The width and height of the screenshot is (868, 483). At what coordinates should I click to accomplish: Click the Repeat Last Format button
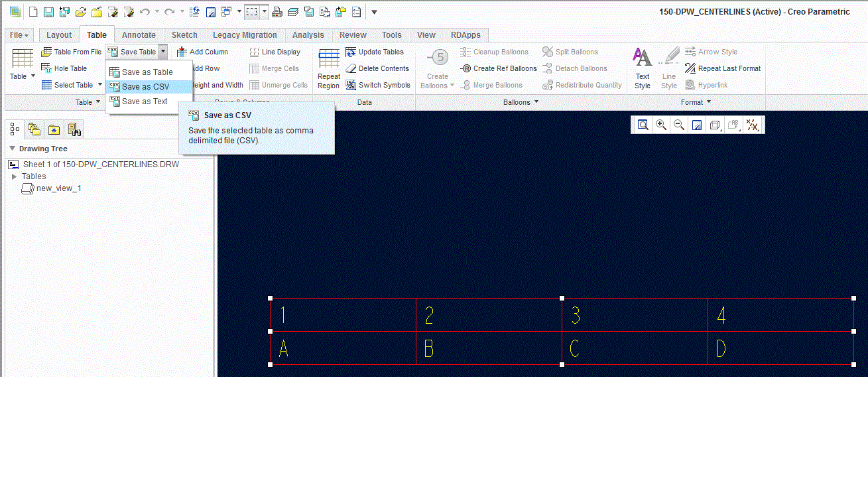(723, 68)
